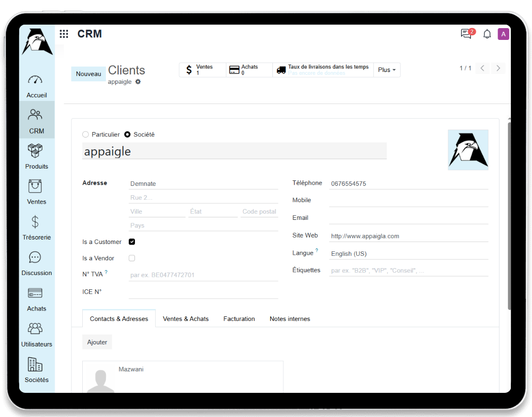The height and width of the screenshot is (417, 532).
Task: Click the Site Web field with appaigla URL
Action: point(408,236)
